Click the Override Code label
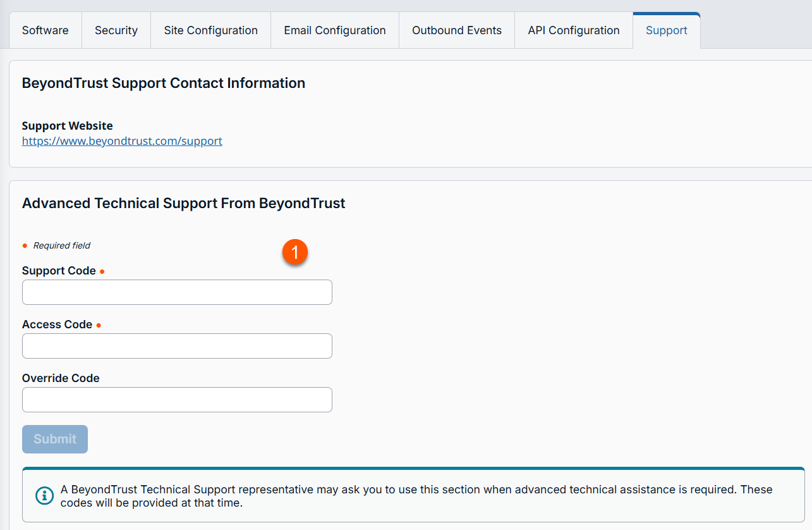Screen dimensions: 812x530 [61, 378]
